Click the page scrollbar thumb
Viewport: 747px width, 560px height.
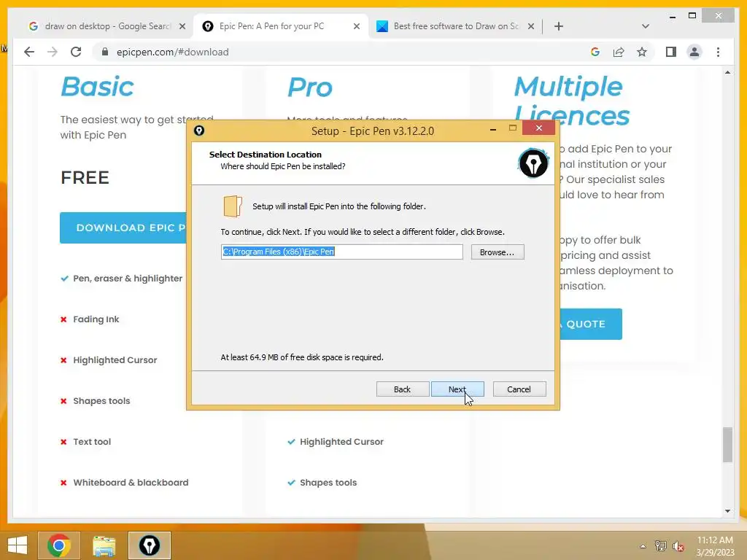point(727,445)
